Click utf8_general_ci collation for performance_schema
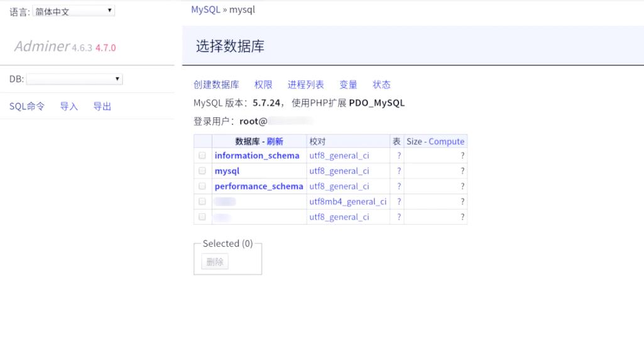The image size is (644, 364). [339, 186]
